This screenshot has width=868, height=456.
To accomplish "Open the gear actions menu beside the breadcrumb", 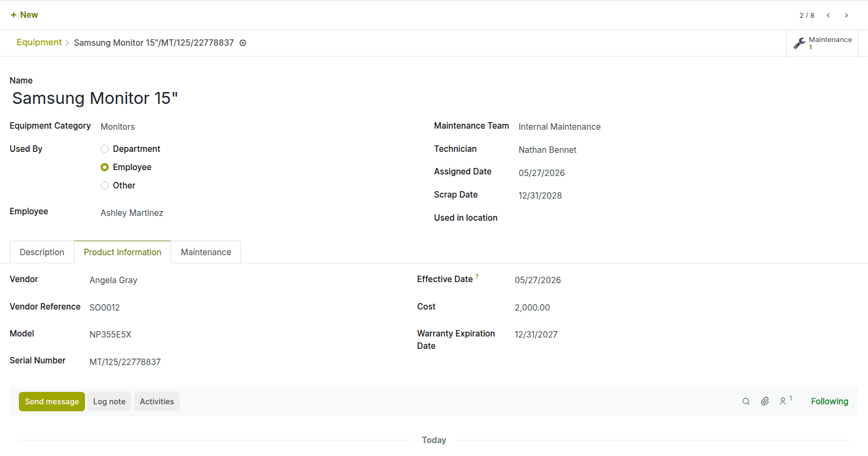I will click(243, 43).
